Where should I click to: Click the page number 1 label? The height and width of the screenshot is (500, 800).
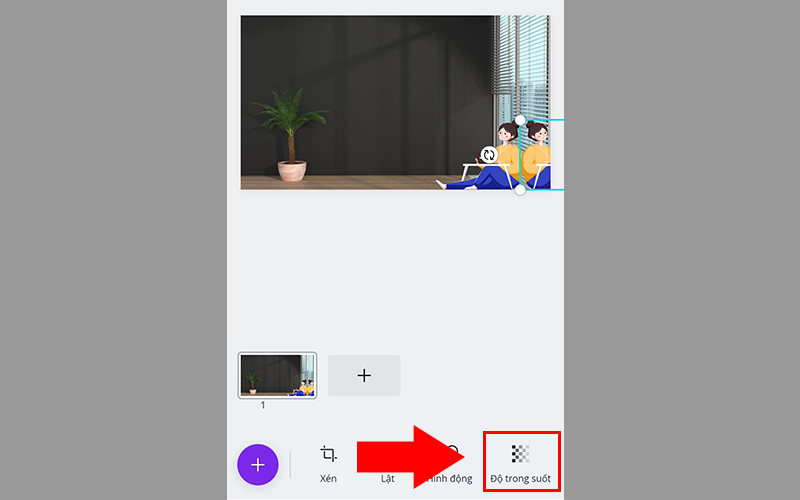(x=263, y=405)
